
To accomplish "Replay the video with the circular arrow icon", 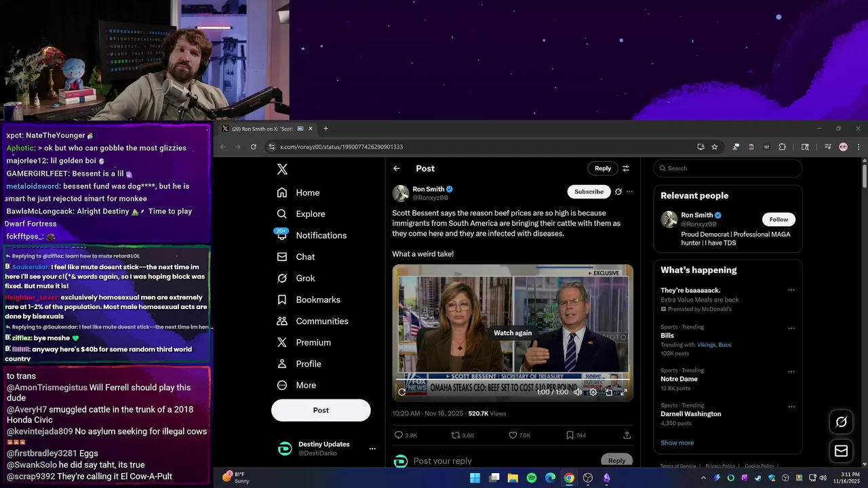I will [401, 392].
